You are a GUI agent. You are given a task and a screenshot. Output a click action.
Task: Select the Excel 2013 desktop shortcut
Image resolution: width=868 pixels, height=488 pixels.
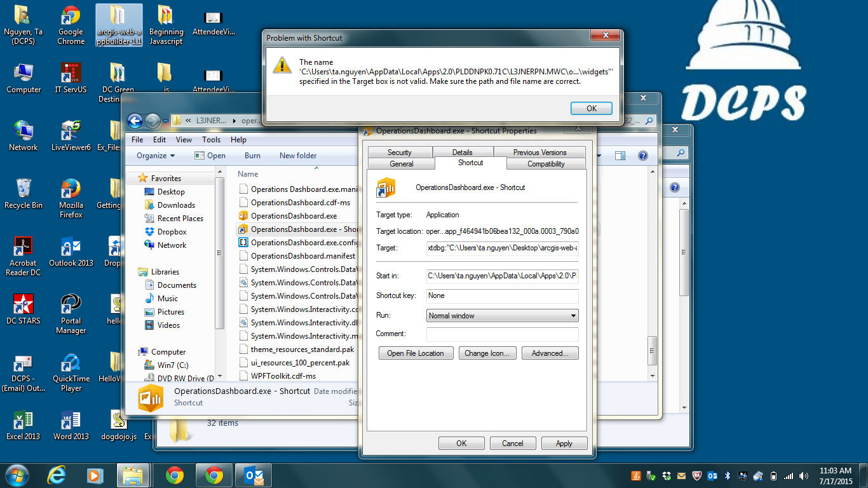tap(24, 426)
